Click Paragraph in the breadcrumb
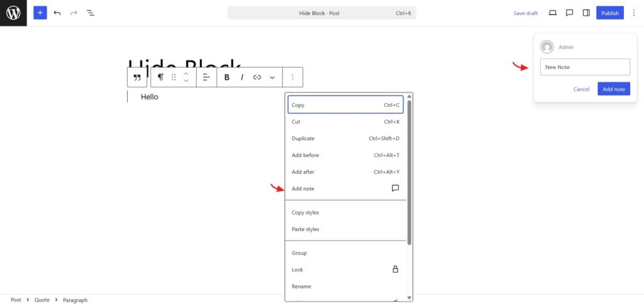This screenshot has width=644, height=304. tap(75, 300)
